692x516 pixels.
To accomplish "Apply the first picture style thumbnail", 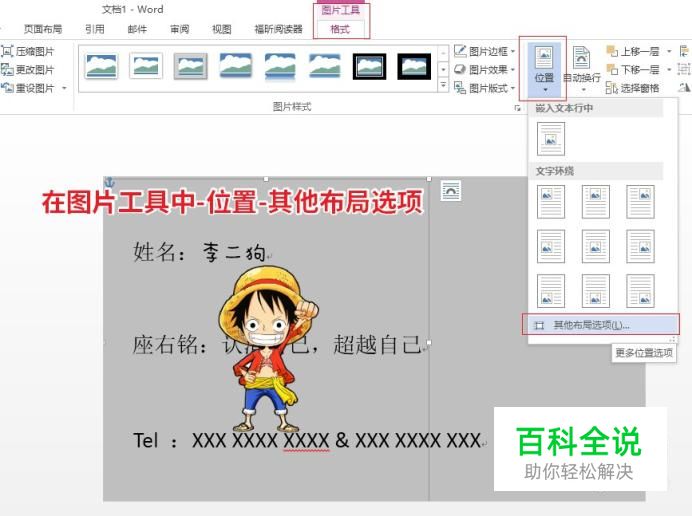I will [102, 66].
